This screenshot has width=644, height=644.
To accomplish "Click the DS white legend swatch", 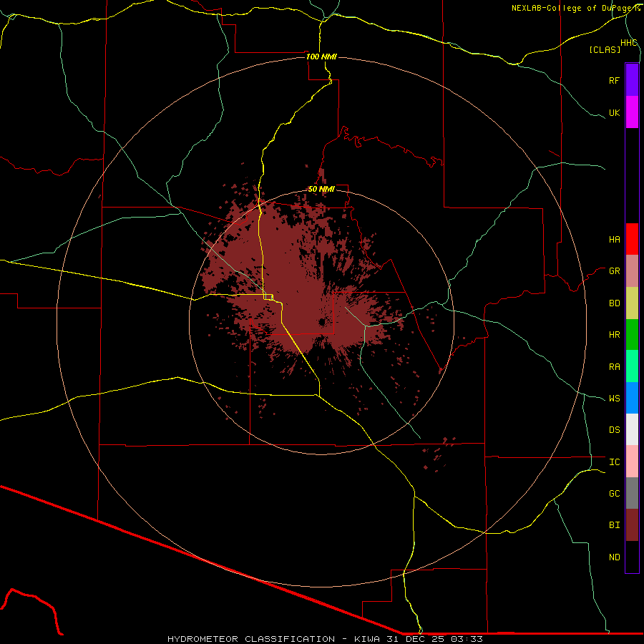I will point(632,429).
